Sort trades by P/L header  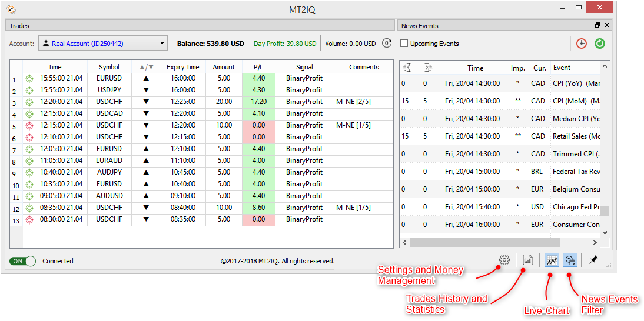[259, 67]
